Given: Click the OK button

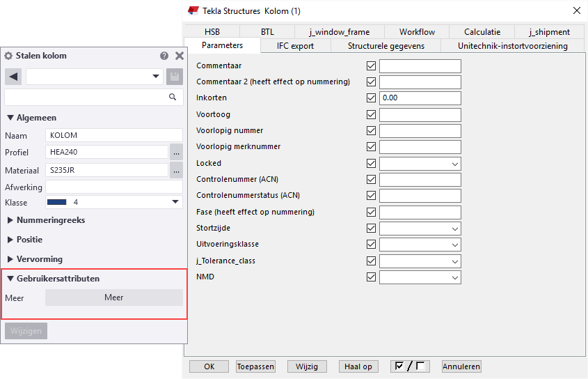Looking at the screenshot, I should click(x=209, y=366).
